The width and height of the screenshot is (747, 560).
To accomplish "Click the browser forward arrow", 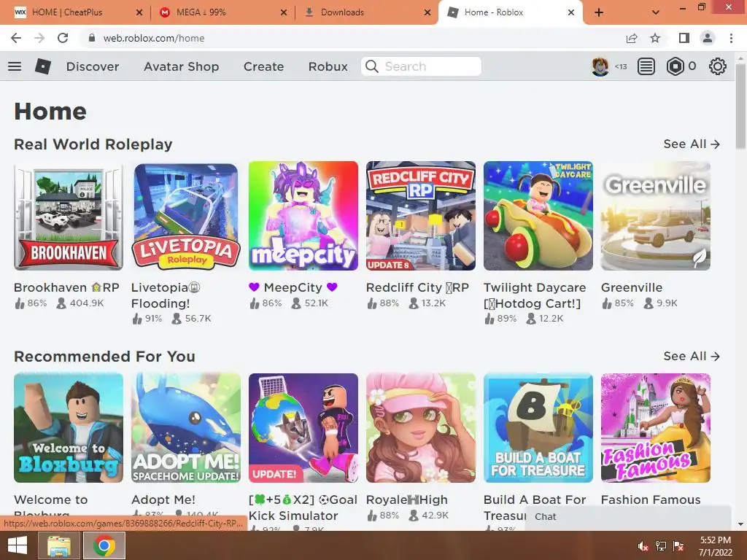I will coord(39,38).
